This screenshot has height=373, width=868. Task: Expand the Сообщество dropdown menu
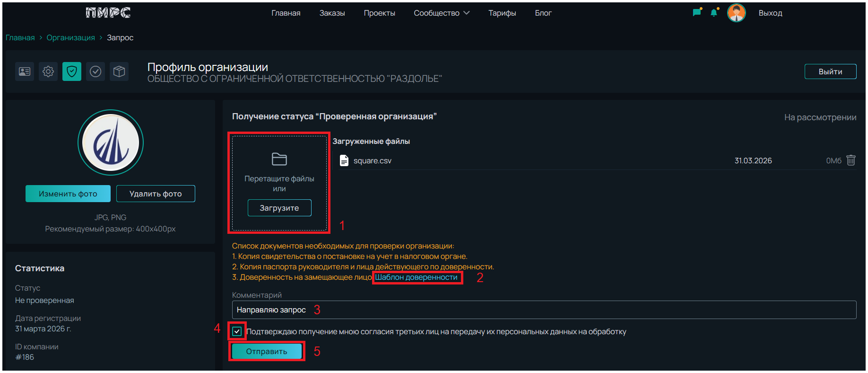[x=441, y=13]
